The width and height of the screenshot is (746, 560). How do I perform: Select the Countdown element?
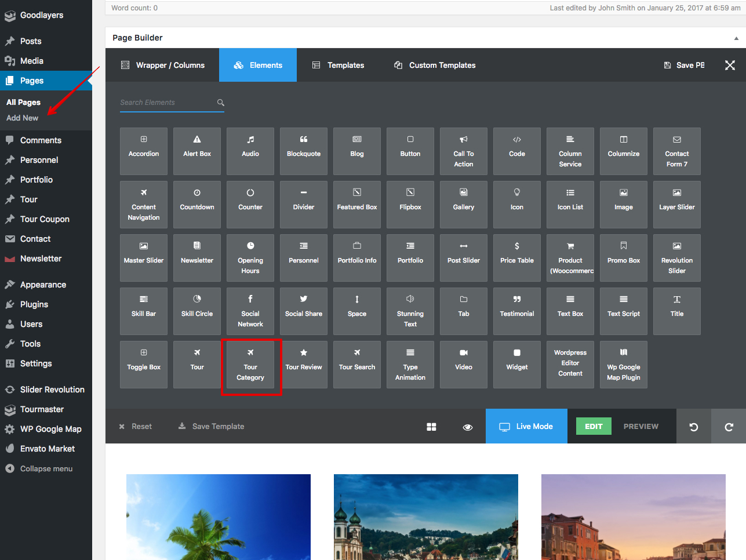(197, 205)
